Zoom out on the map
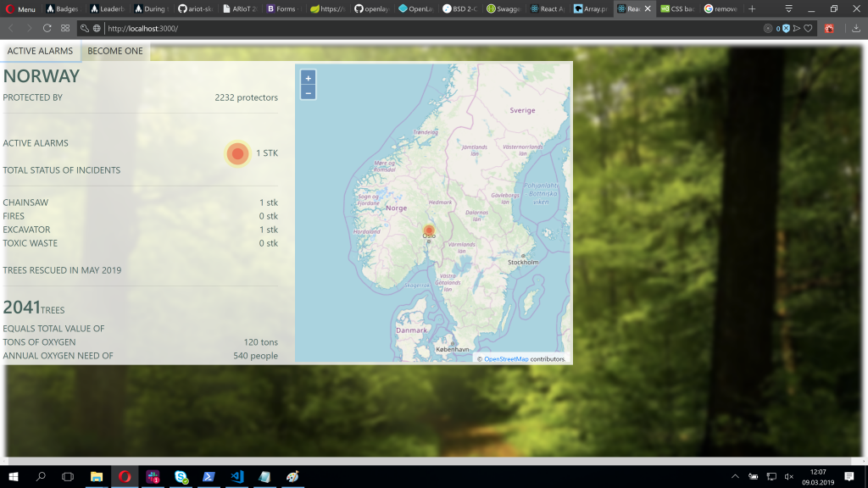Screen dimensions: 868x488 [308, 92]
